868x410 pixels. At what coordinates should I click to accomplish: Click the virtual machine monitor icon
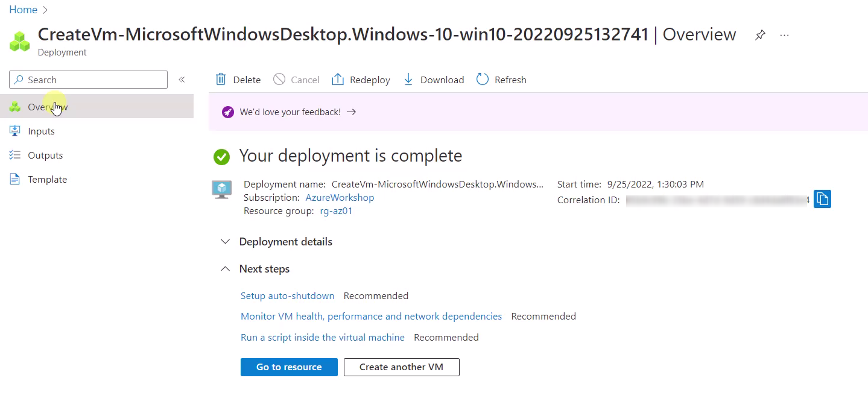point(222,189)
